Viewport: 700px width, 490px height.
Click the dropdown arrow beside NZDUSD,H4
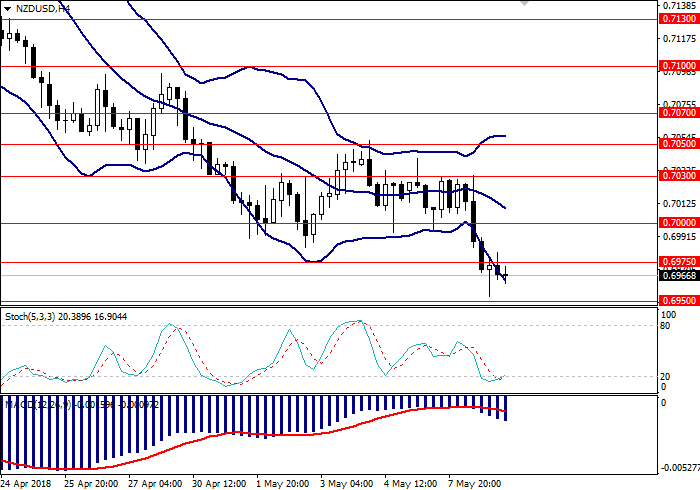pyautogui.click(x=8, y=8)
